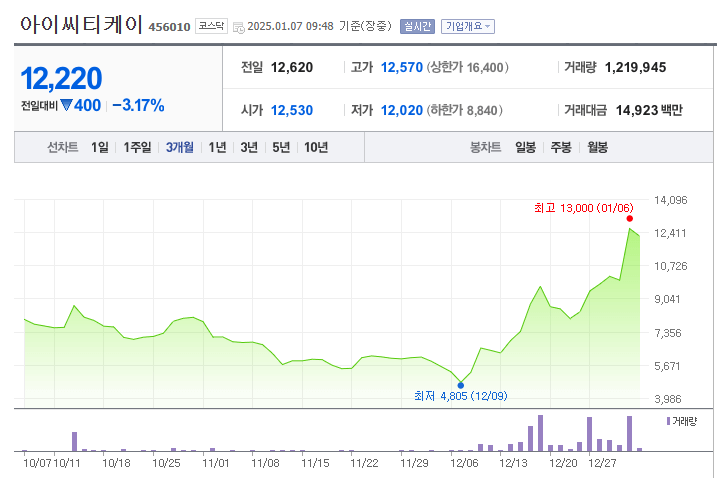Click the 12/06 date axis label
717x478 pixels.
pos(464,463)
